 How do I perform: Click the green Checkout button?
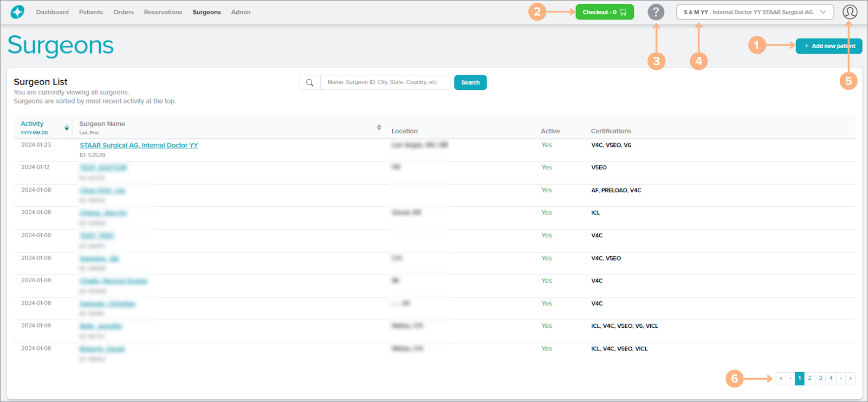coord(604,12)
